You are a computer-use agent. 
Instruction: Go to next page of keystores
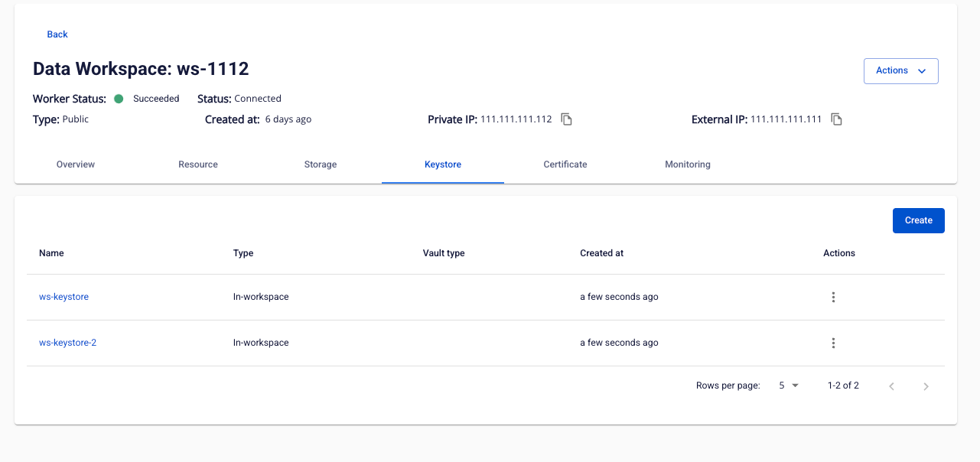[926, 386]
